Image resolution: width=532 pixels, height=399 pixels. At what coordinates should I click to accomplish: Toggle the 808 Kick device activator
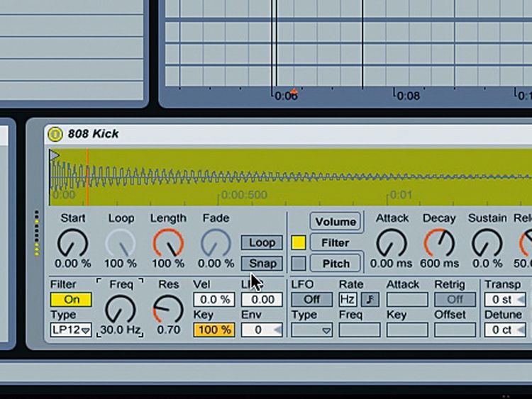(55, 134)
